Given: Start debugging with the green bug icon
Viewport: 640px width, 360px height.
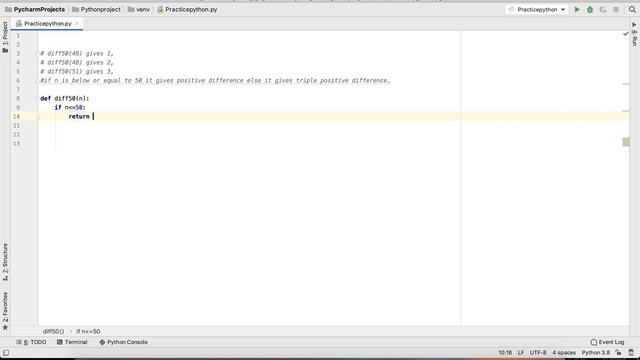Looking at the screenshot, I should [590, 9].
